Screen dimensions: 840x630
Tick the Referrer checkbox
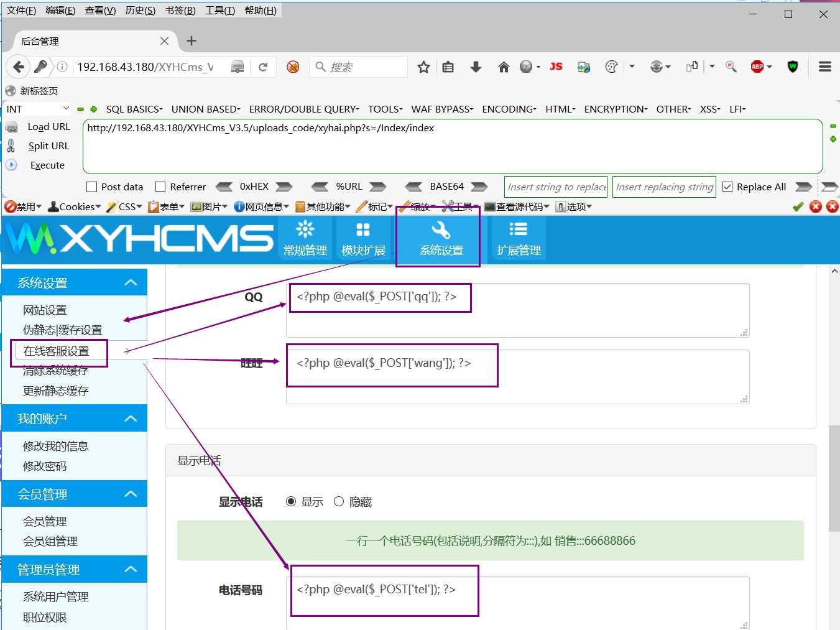[160, 187]
